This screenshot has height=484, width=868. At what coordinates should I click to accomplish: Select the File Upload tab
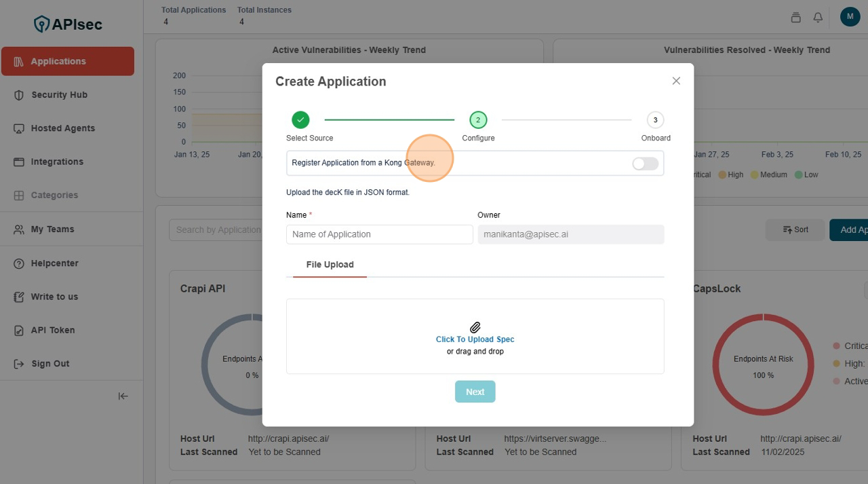(330, 265)
